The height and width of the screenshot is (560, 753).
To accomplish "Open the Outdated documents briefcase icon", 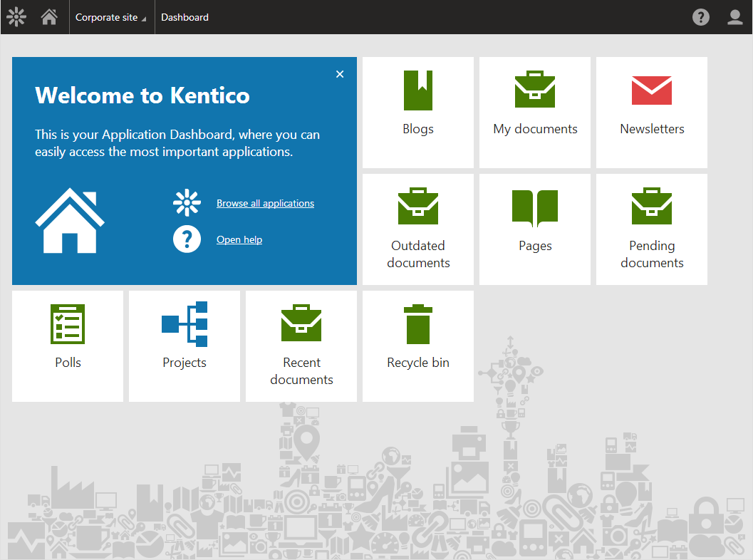I will click(x=418, y=206).
